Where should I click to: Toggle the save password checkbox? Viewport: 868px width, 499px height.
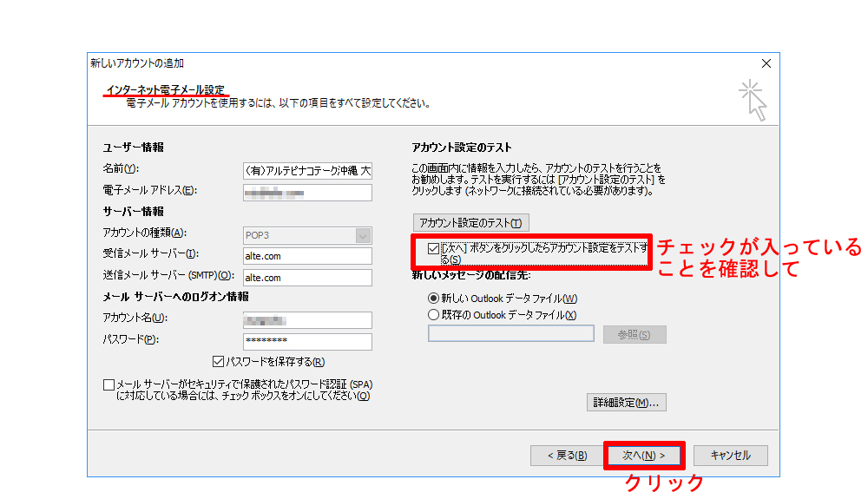point(218,362)
